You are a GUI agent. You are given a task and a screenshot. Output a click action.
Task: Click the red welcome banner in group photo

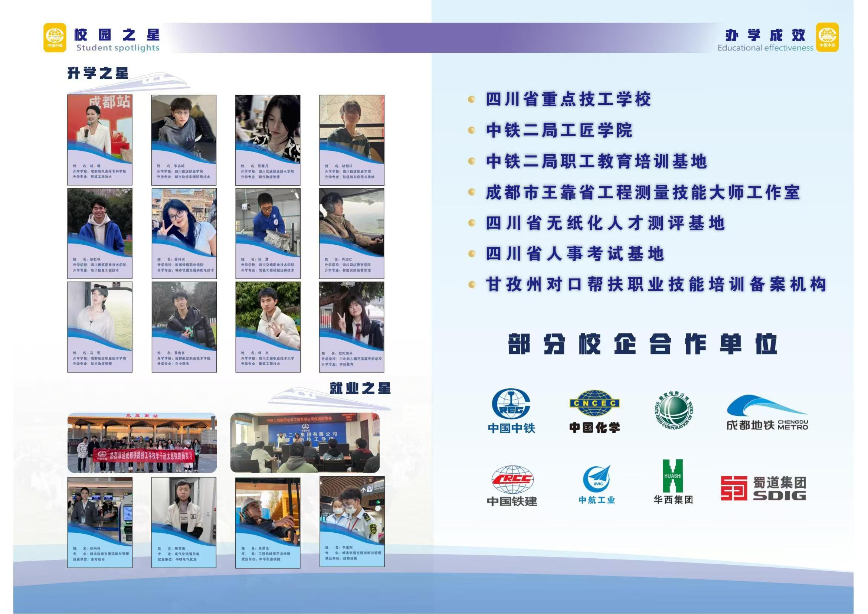144,455
